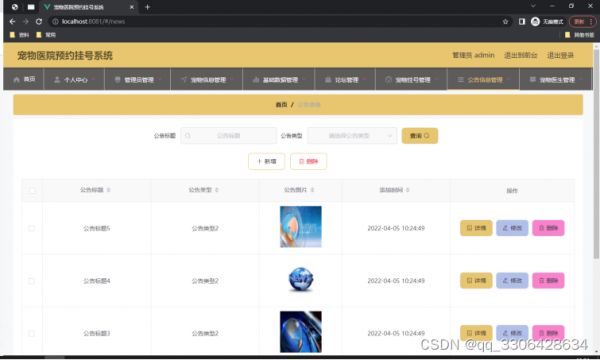Sort by the 添加时间 column sort arrows
600x360 pixels.
408,190
